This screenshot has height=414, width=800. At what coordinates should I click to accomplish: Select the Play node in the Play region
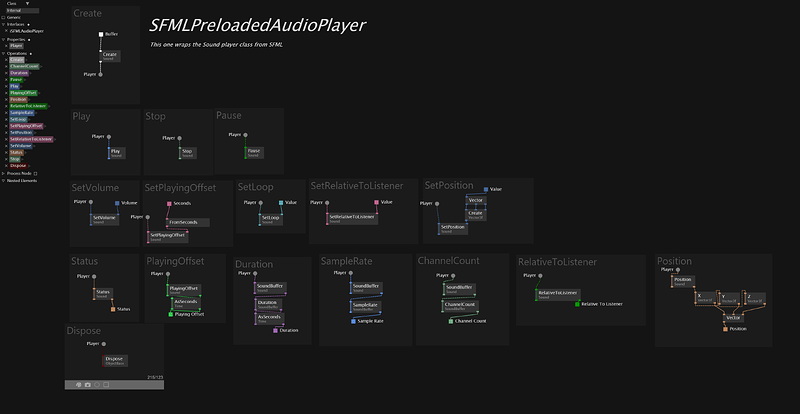pos(117,153)
